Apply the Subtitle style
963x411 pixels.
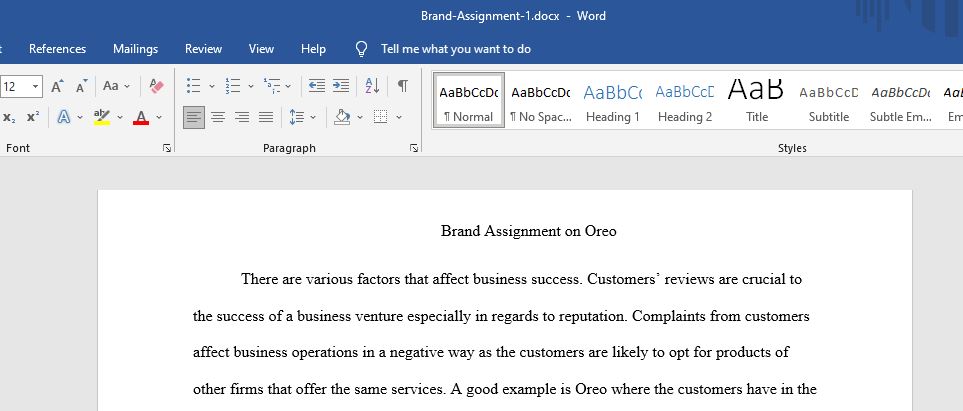click(828, 101)
